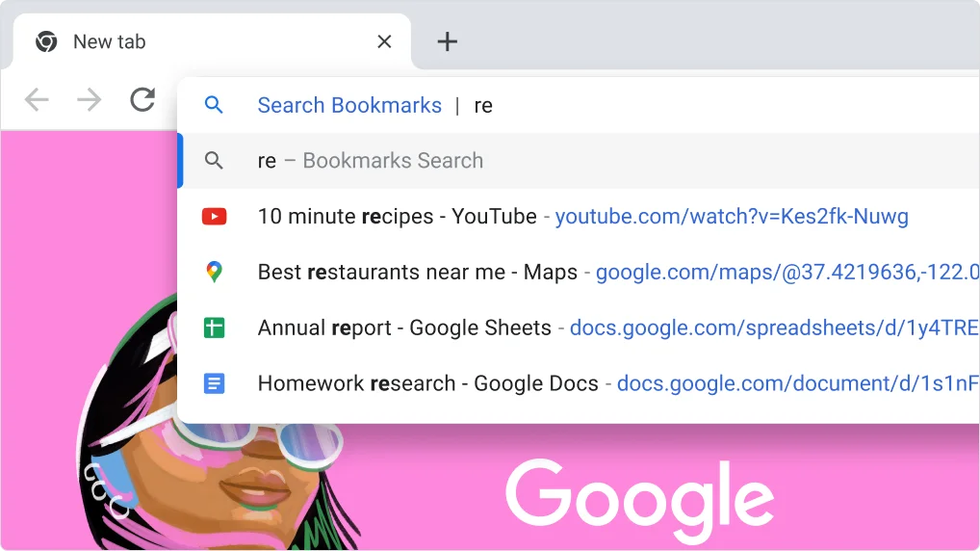The image size is (980, 551).
Task: Click Chrome icon on New tab
Action: click(x=46, y=42)
